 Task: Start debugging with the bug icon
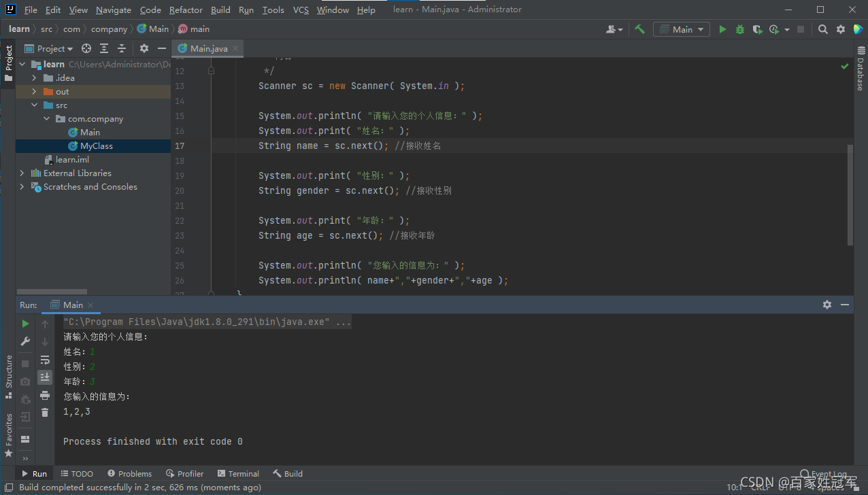[x=740, y=29]
